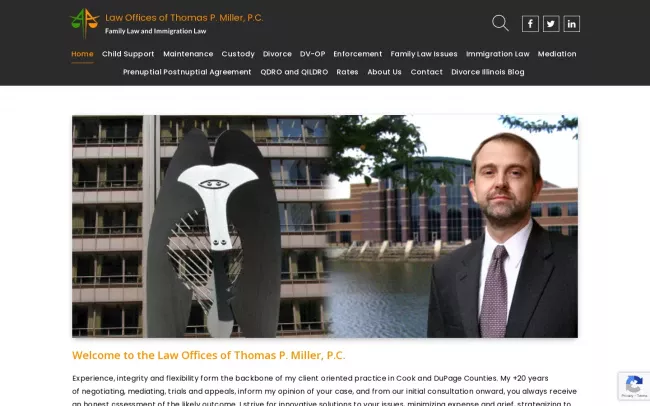
Task: Open the Child Support page
Action: pyautogui.click(x=128, y=54)
